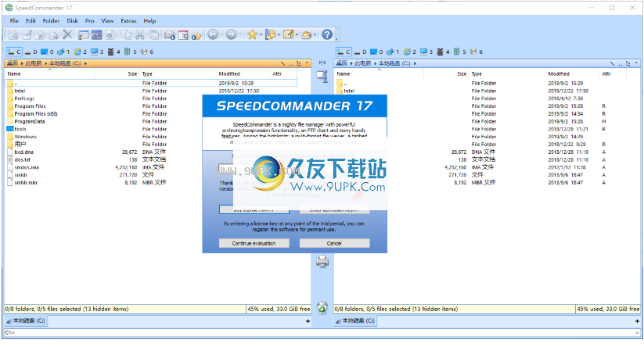Select drive D in the right panel drive bar
Image resolution: width=644 pixels, height=347 pixels.
point(361,52)
